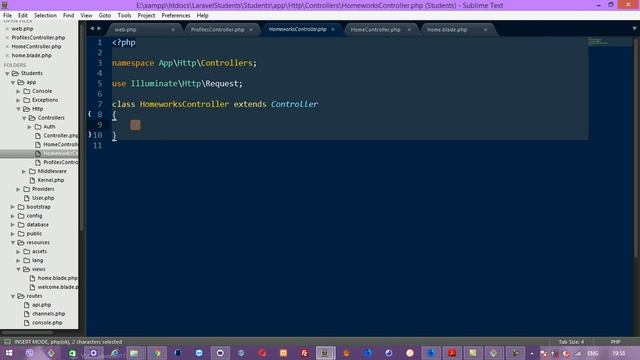Open the tab list dropdown arrow
This screenshot has width=640, height=360.
(634, 29)
